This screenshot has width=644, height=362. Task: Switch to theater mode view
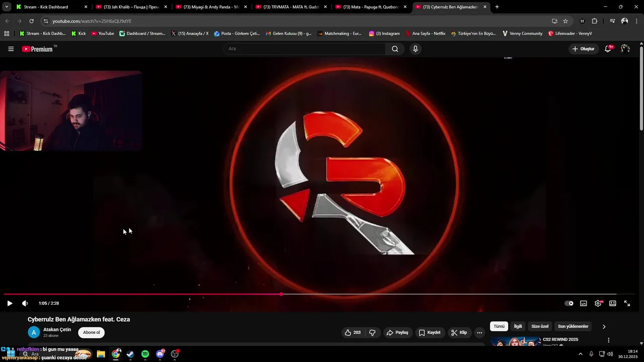(613, 303)
